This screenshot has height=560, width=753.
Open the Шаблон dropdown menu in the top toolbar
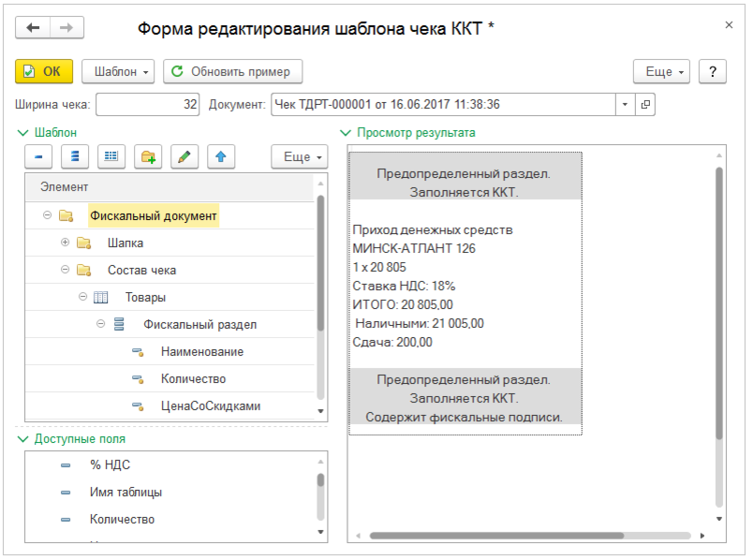tap(118, 71)
